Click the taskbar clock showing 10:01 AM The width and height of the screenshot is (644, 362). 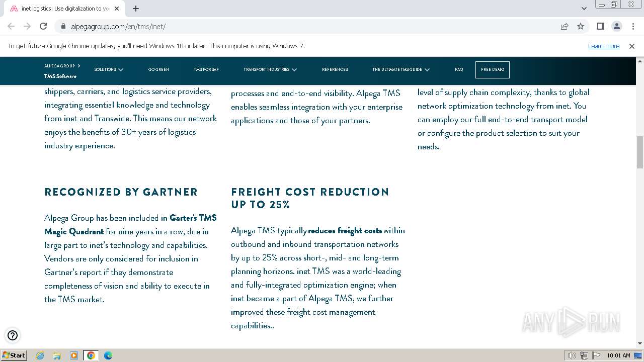(x=618, y=355)
